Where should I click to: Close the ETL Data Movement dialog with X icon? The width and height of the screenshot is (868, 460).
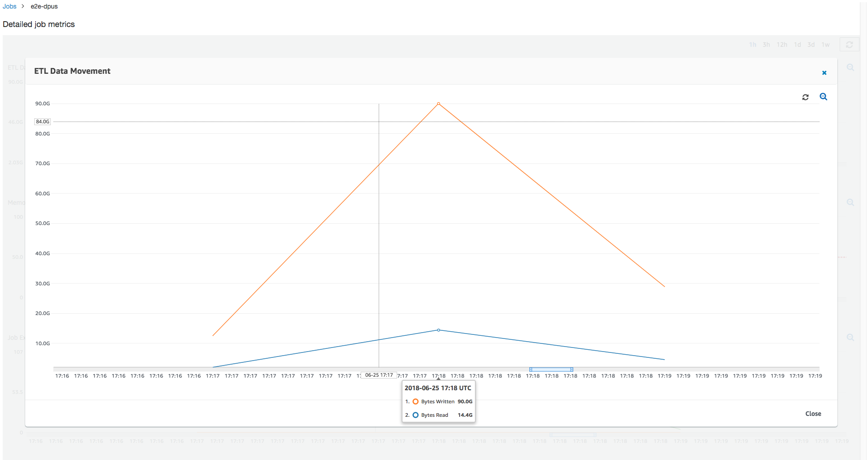[824, 73]
